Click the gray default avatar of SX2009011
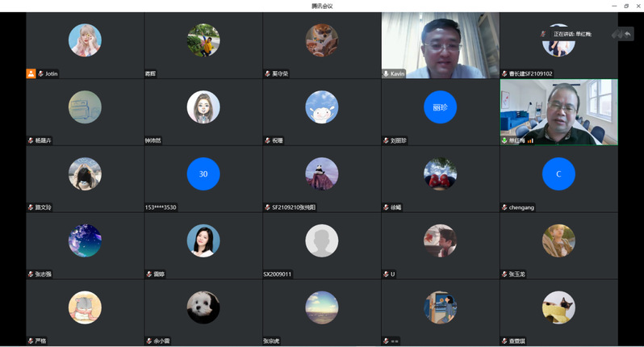The width and height of the screenshot is (644, 347). tap(321, 240)
